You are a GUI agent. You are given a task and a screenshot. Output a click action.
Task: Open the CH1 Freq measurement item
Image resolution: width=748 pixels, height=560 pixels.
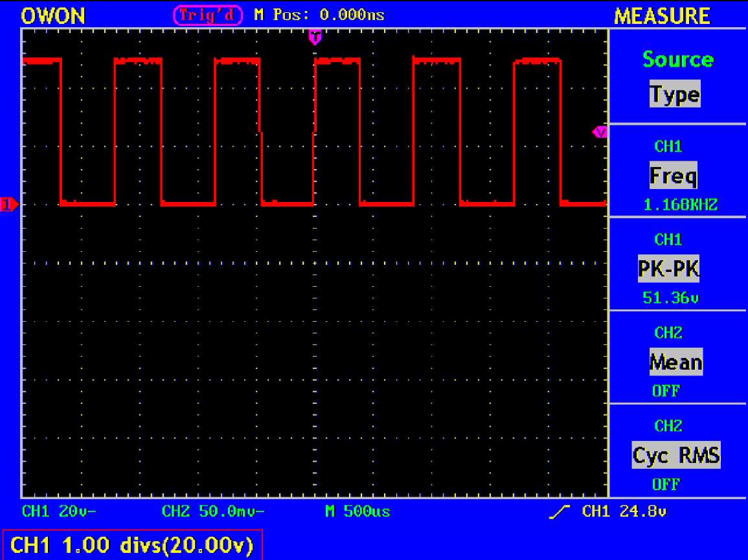(x=673, y=175)
